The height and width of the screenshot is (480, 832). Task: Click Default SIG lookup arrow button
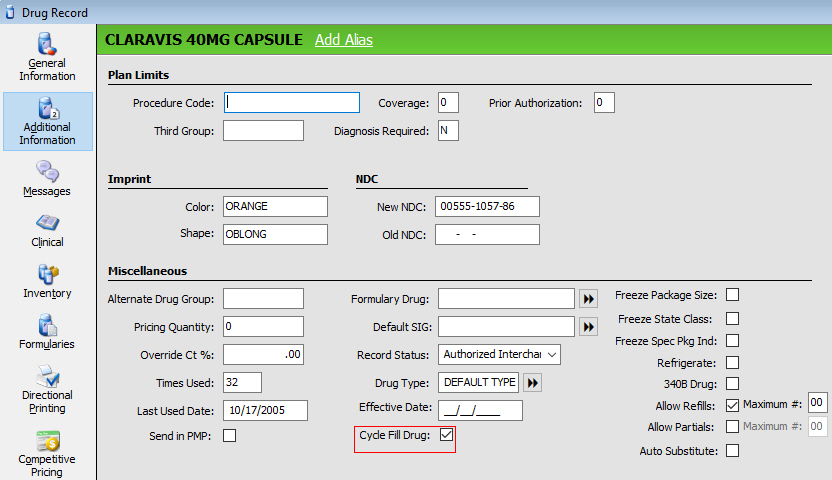pyautogui.click(x=588, y=327)
